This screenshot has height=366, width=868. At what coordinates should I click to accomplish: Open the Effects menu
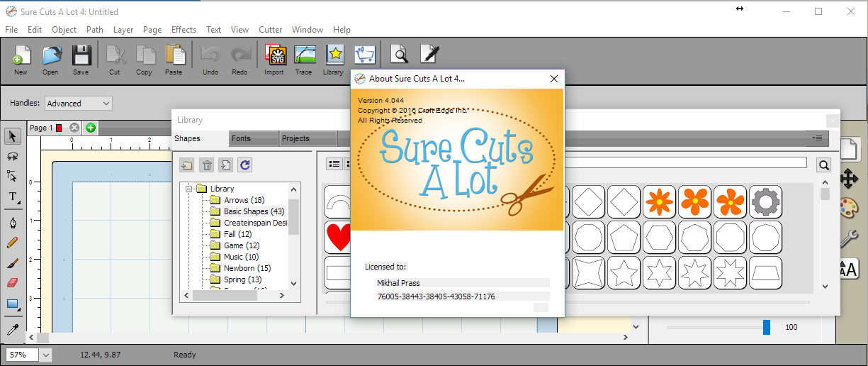click(x=184, y=30)
